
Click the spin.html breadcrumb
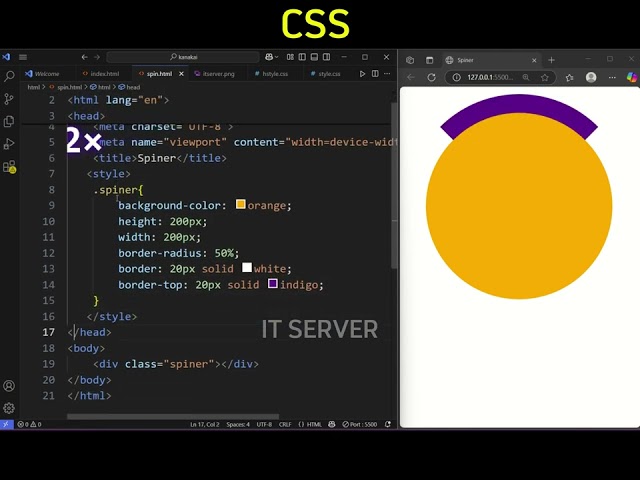click(x=66, y=87)
